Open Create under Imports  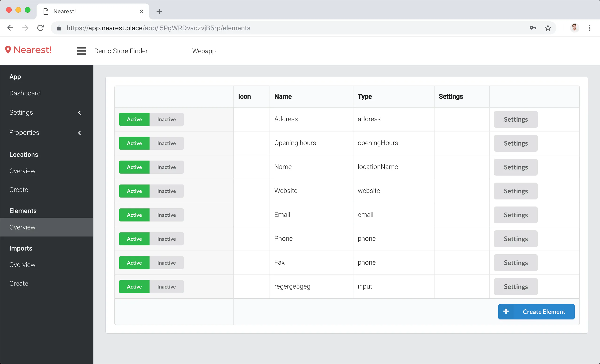(19, 283)
